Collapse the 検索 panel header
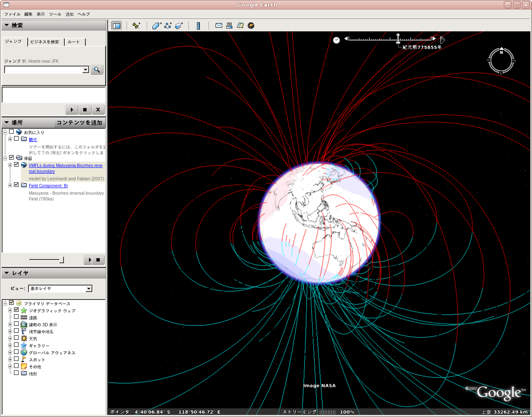Screen dimensions: 532x417 coord(7,26)
